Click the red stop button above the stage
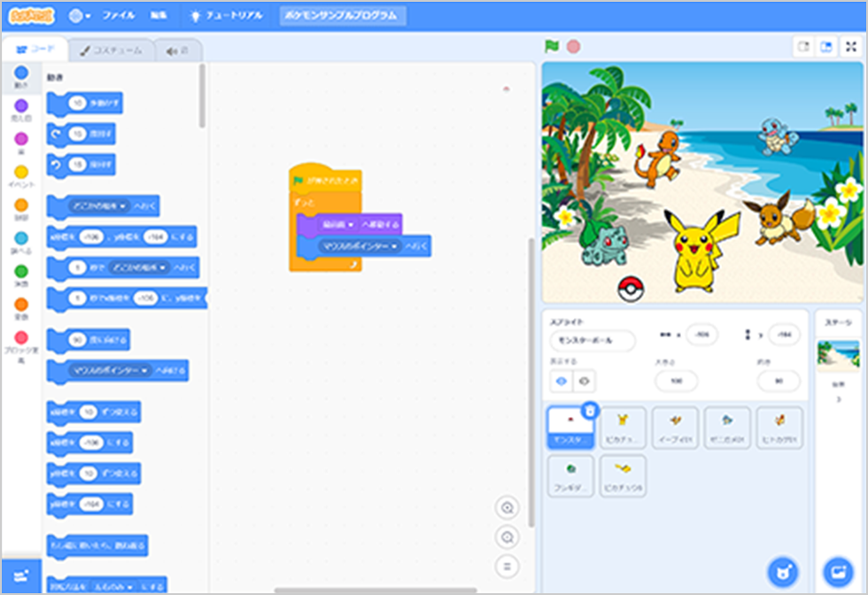This screenshot has width=868, height=595. click(x=574, y=47)
